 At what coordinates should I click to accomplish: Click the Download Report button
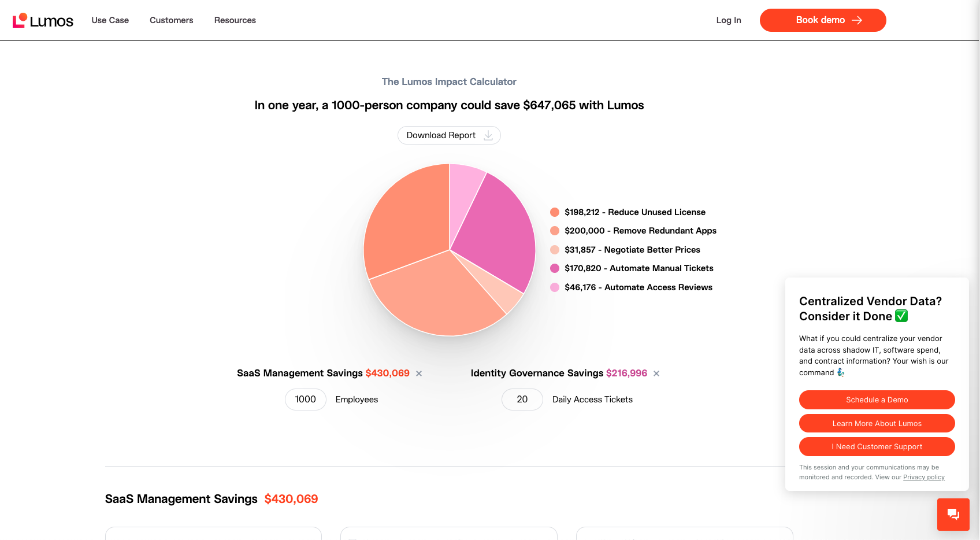tap(449, 135)
